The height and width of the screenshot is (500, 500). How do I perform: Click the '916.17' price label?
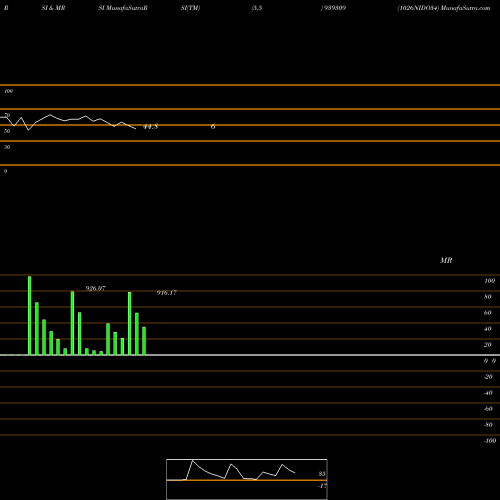click(x=167, y=293)
